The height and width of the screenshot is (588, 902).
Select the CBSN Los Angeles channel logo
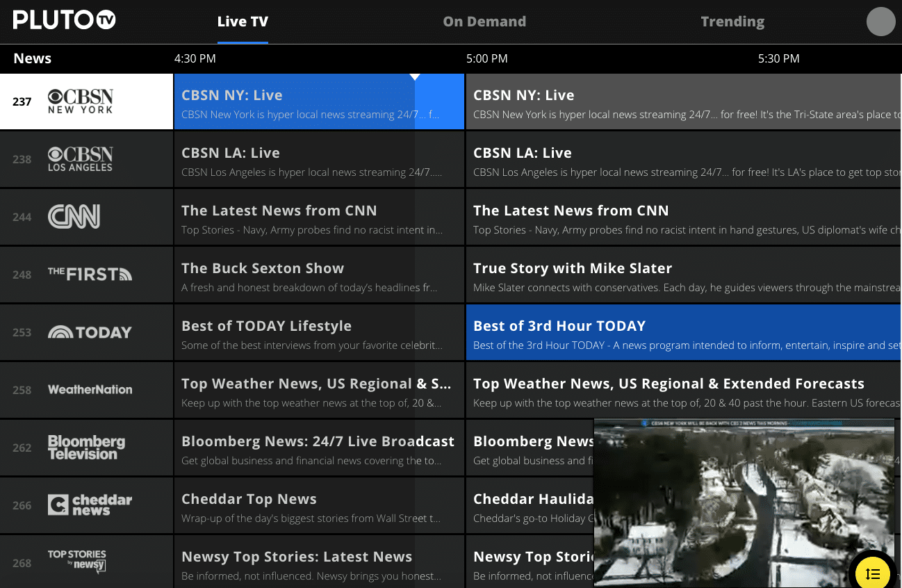pyautogui.click(x=80, y=159)
